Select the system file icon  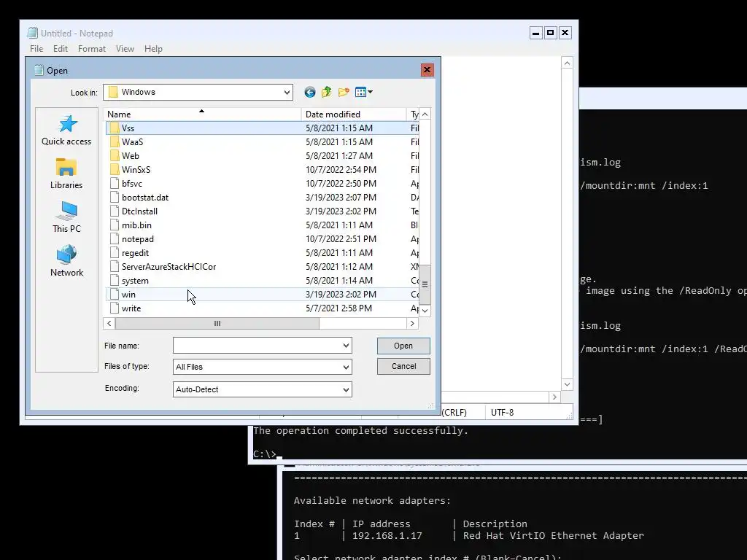(114, 281)
